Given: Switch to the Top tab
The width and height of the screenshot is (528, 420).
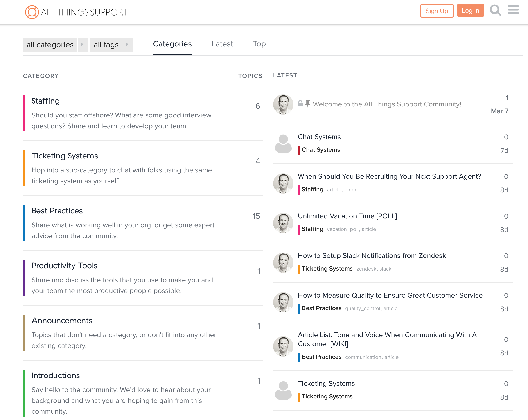Looking at the screenshot, I should point(259,44).
